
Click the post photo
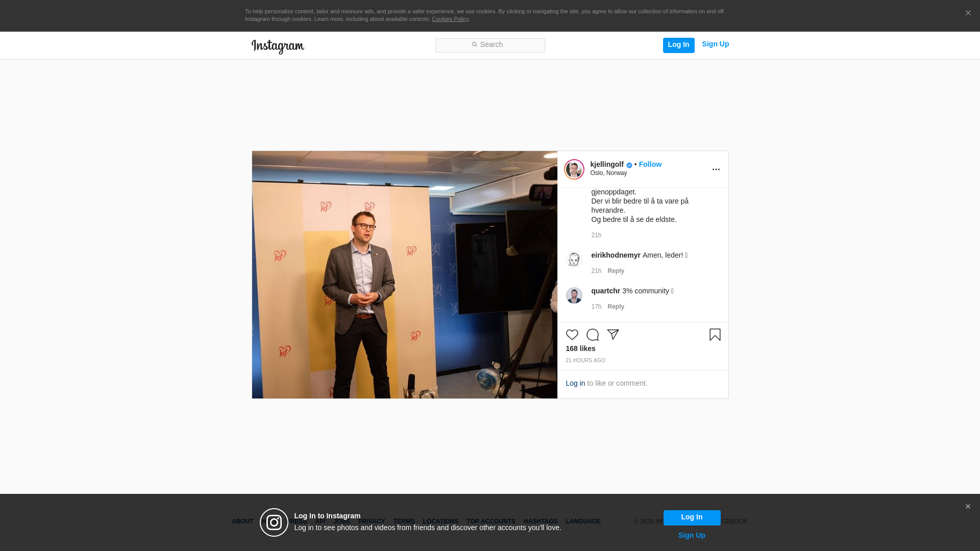[404, 274]
